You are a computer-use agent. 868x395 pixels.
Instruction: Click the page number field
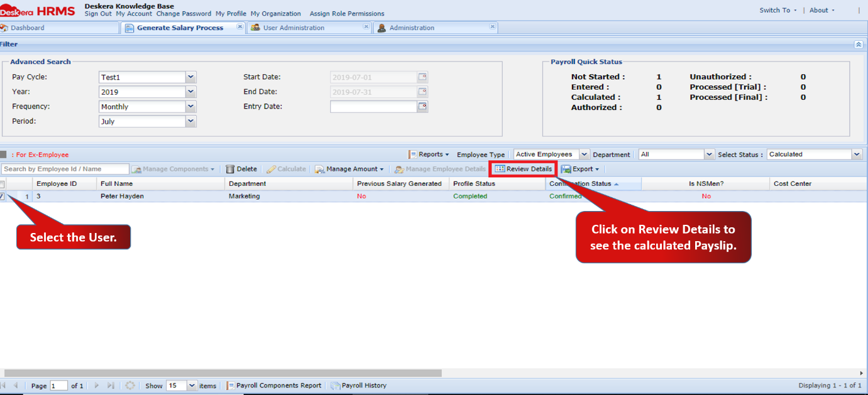[58, 386]
